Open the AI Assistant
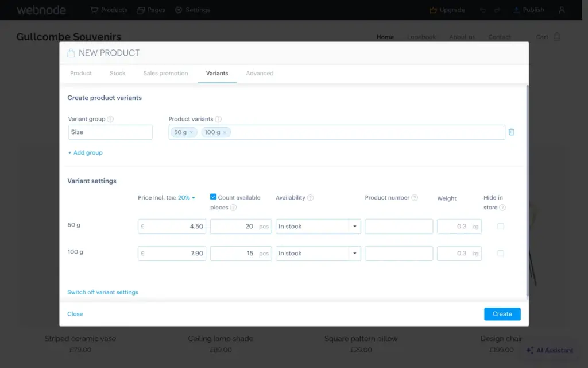This screenshot has width=588, height=368. (550, 350)
